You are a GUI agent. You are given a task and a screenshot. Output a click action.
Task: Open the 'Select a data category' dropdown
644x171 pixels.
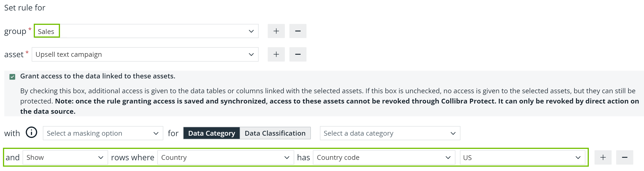(x=390, y=133)
